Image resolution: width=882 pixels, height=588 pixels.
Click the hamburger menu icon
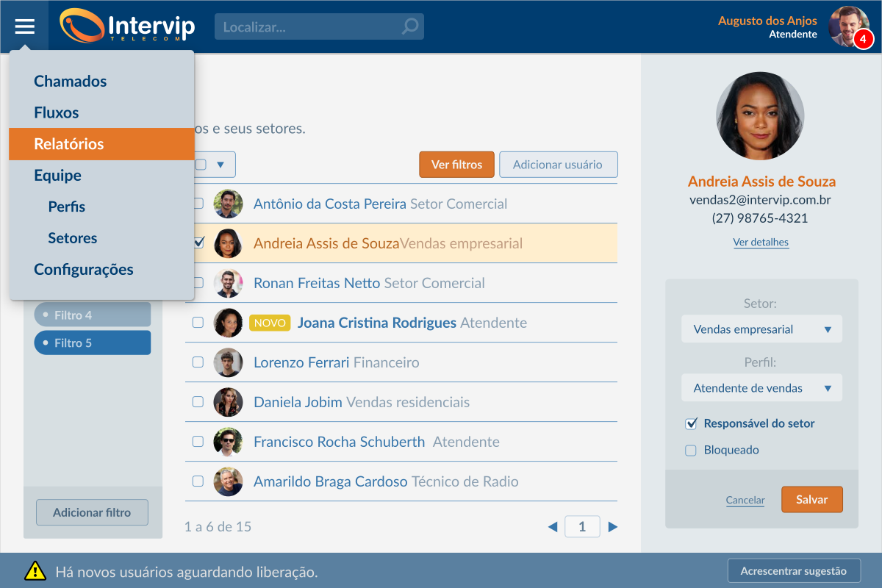coord(24,26)
